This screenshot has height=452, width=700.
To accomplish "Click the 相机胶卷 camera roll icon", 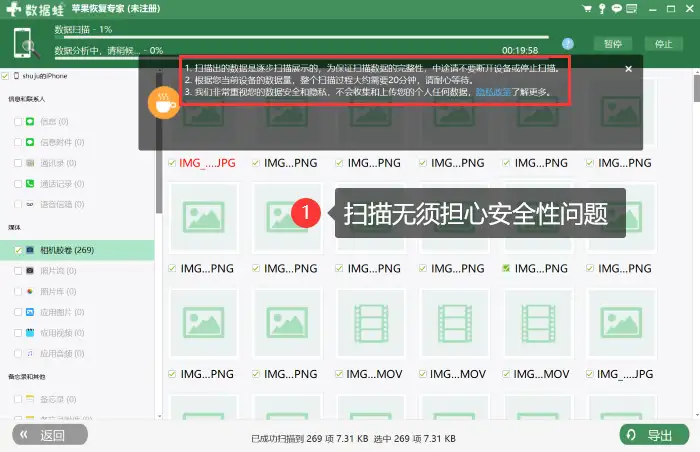I will (x=30, y=250).
